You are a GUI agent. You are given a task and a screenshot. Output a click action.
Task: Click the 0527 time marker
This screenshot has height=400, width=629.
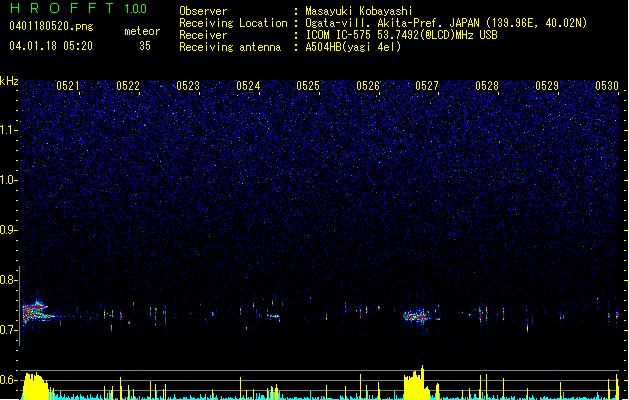click(426, 86)
